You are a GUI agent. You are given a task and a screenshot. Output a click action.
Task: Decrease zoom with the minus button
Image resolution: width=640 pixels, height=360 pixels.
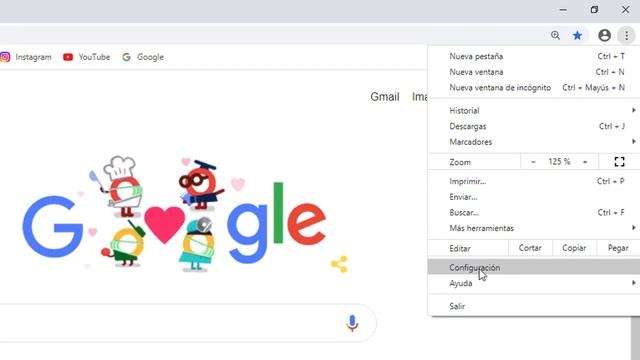click(x=533, y=162)
